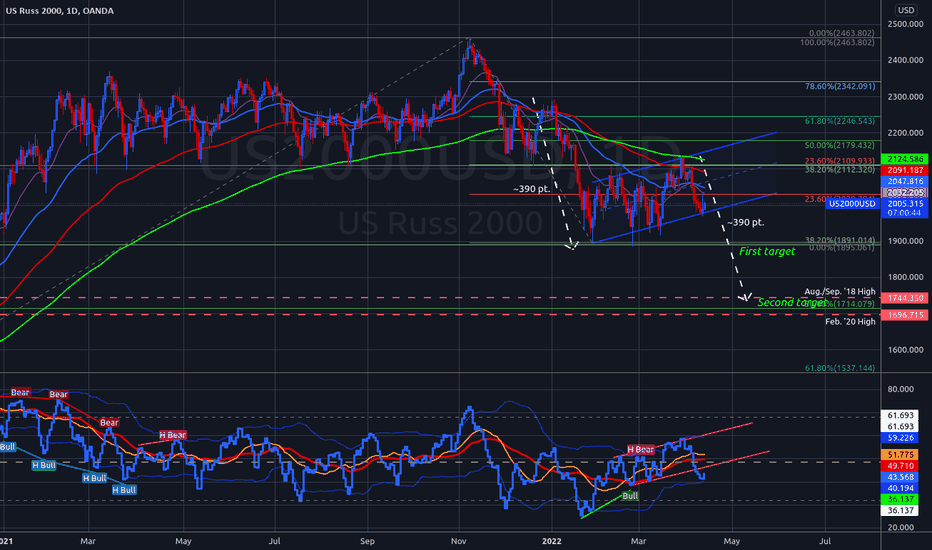Select the 1696.715 dashed level tag

point(905,315)
